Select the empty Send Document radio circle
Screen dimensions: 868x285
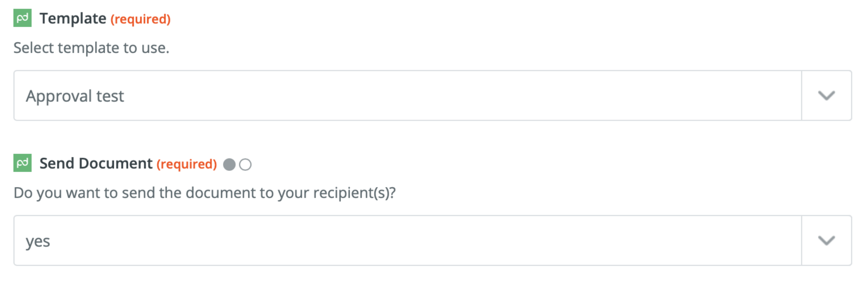click(x=245, y=164)
